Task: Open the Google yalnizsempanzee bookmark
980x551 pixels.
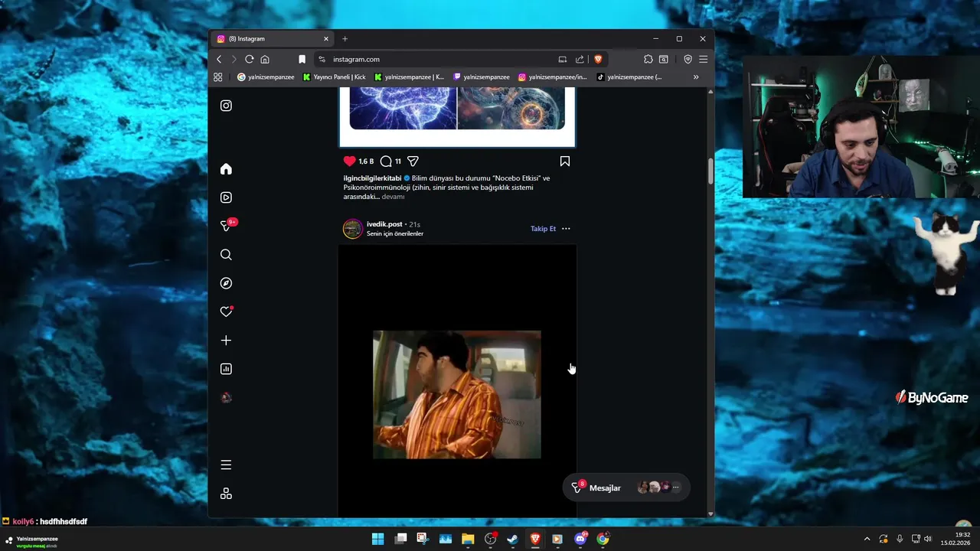Action: coord(266,77)
